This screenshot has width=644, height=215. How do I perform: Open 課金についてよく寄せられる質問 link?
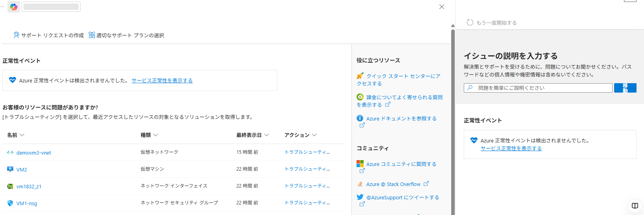point(399,101)
